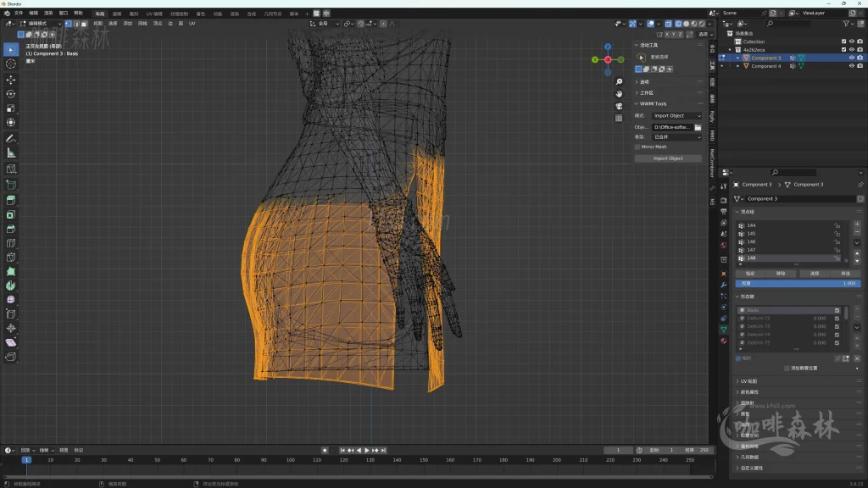
Task: Select the Knife tool
Action: pos(10,258)
